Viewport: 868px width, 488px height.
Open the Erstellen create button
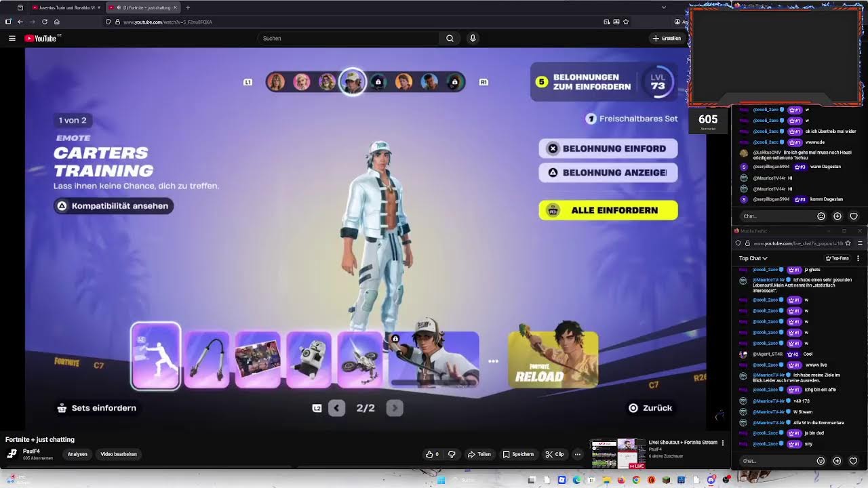tap(667, 39)
